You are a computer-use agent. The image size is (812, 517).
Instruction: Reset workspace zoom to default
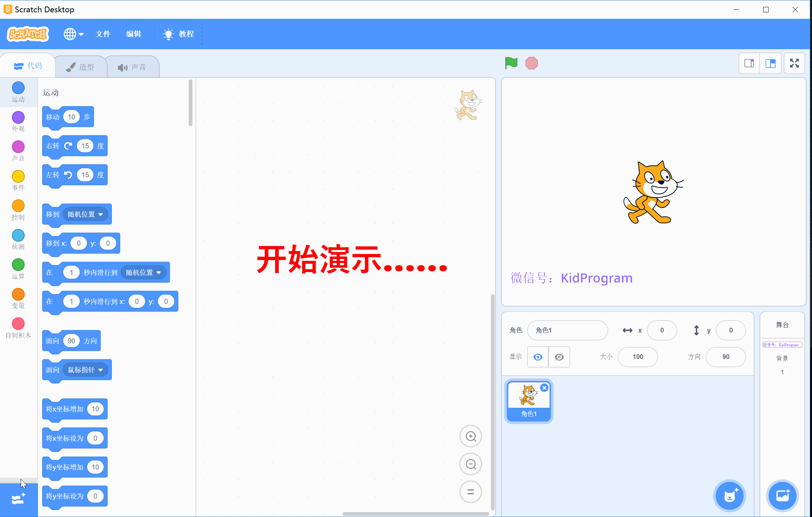pyautogui.click(x=471, y=492)
